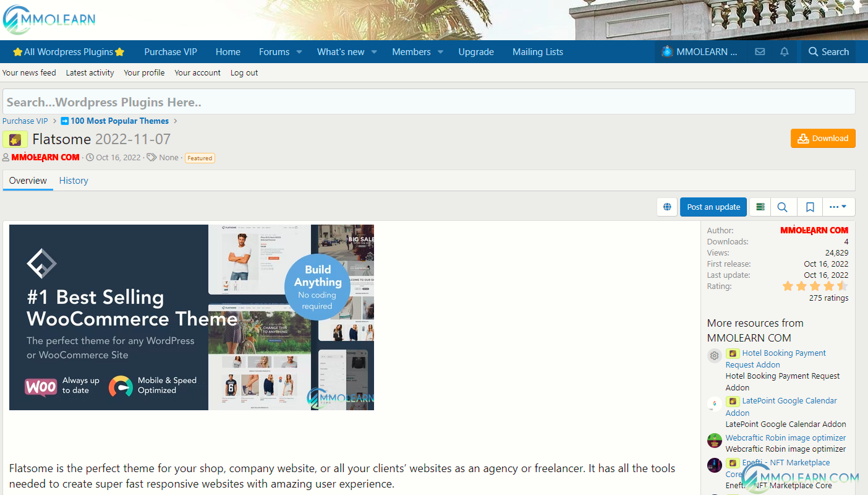868x495 pixels.
Task: Click the 24,829 views value
Action: pos(836,252)
